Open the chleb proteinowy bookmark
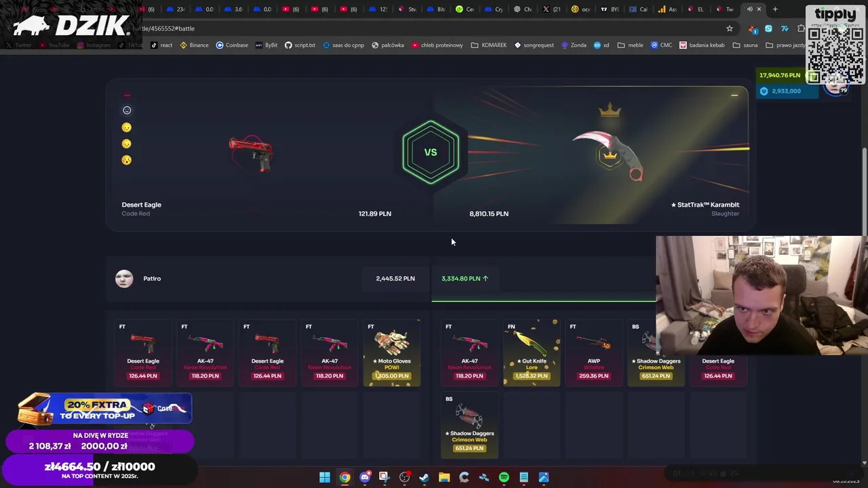868x488 pixels. pos(437,45)
